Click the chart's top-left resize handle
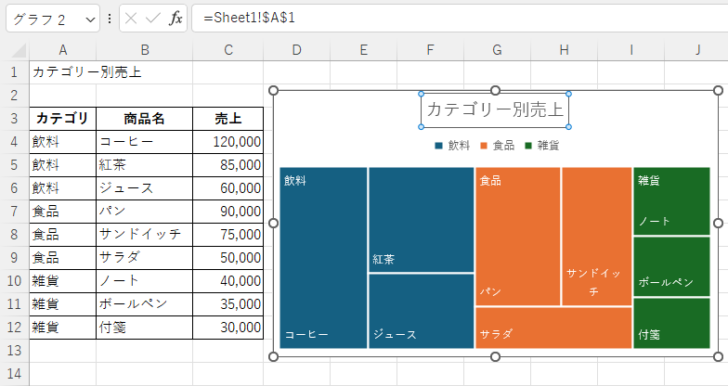 tap(273, 90)
